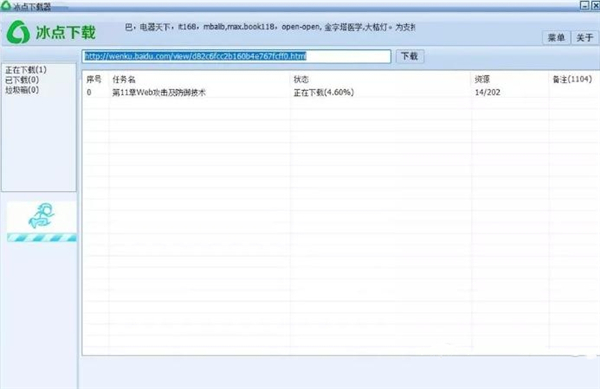
Task: Select 垃圾箱(0) in sidebar
Action: pos(22,90)
